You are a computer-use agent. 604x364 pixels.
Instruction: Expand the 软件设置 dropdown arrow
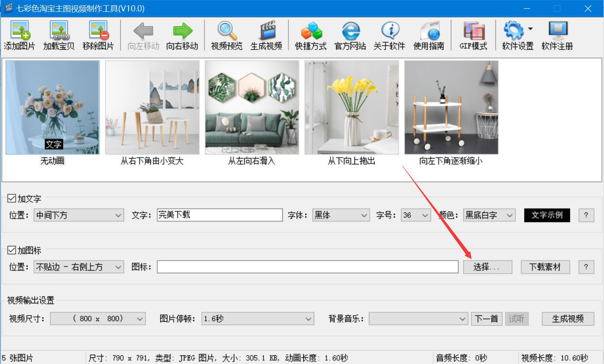tap(530, 29)
